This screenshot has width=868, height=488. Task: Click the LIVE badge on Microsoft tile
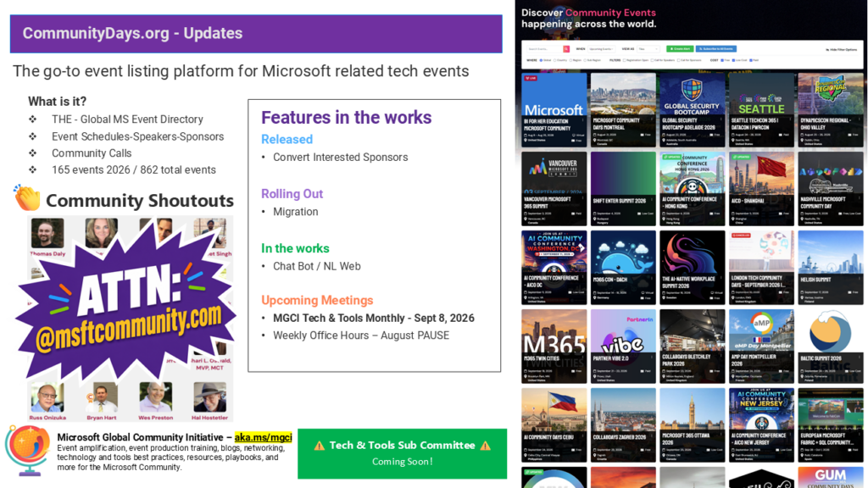[x=531, y=78]
